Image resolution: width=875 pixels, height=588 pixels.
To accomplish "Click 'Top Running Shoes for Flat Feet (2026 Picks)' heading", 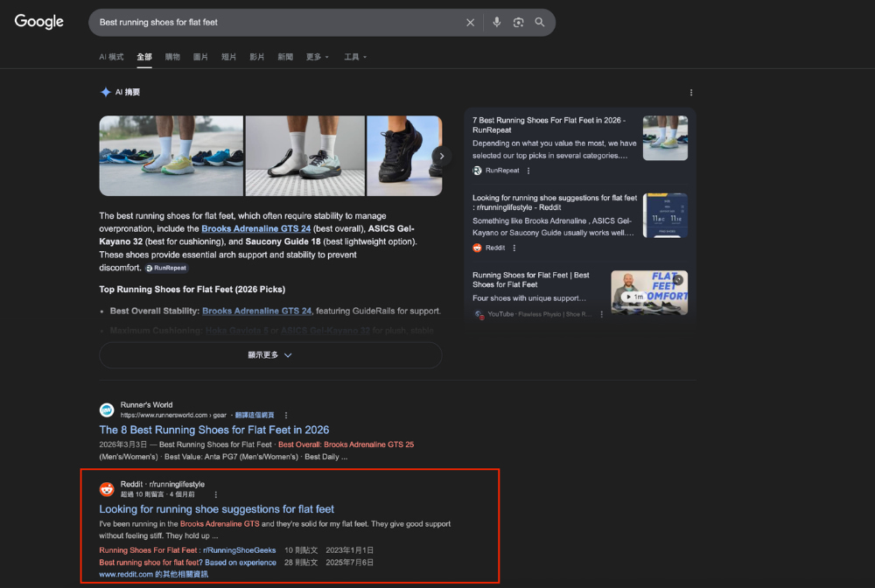I will (192, 290).
